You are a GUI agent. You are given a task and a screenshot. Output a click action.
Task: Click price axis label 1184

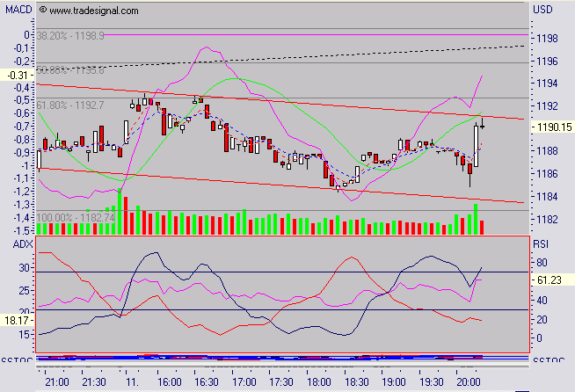click(x=547, y=197)
